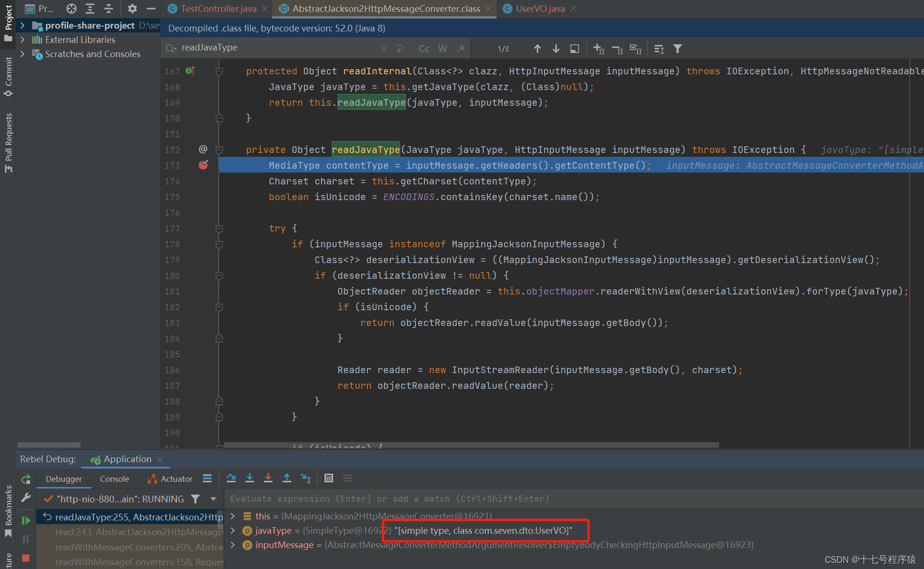
Task: Open multiline search layout icon
Action: pyautogui.click(x=659, y=49)
